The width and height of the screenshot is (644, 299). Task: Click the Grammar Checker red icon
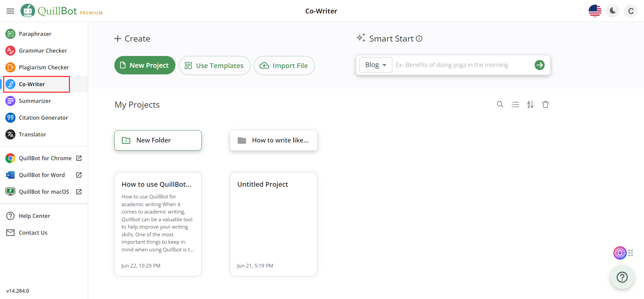[10, 51]
